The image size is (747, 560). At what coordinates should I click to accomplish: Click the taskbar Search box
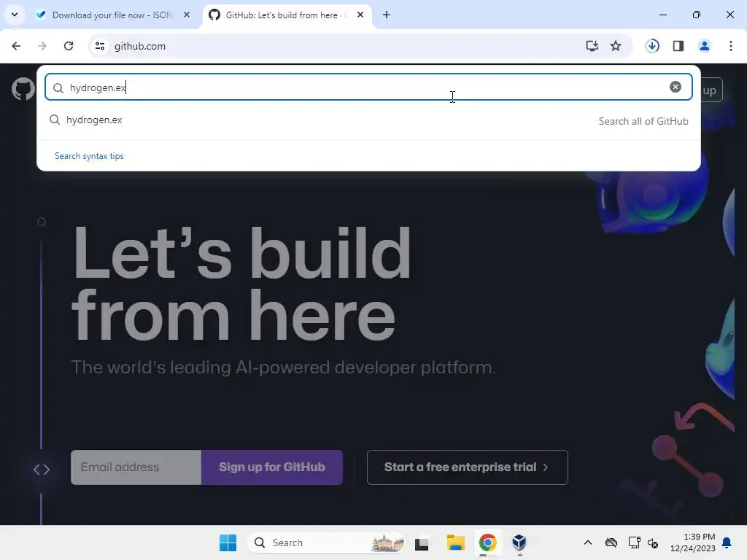tap(327, 542)
